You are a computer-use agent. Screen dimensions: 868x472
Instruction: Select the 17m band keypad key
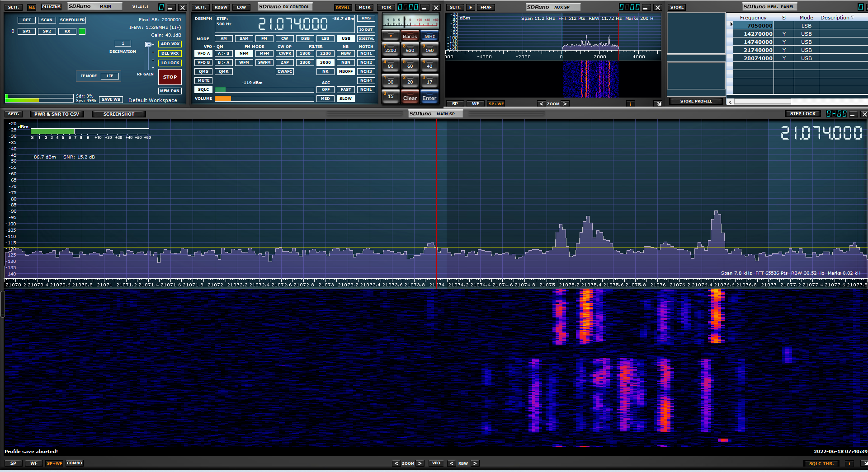(429, 80)
